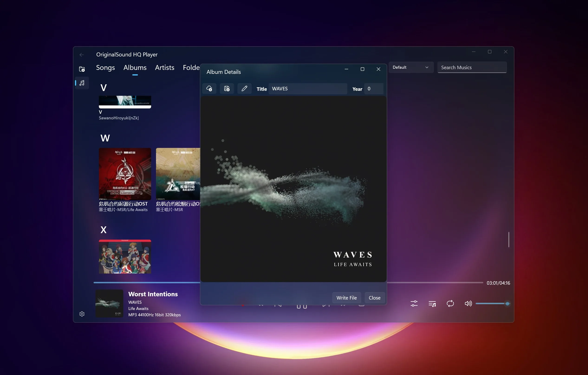Click the 03:01/04:16 time display
Image resolution: width=588 pixels, height=375 pixels.
click(x=498, y=283)
